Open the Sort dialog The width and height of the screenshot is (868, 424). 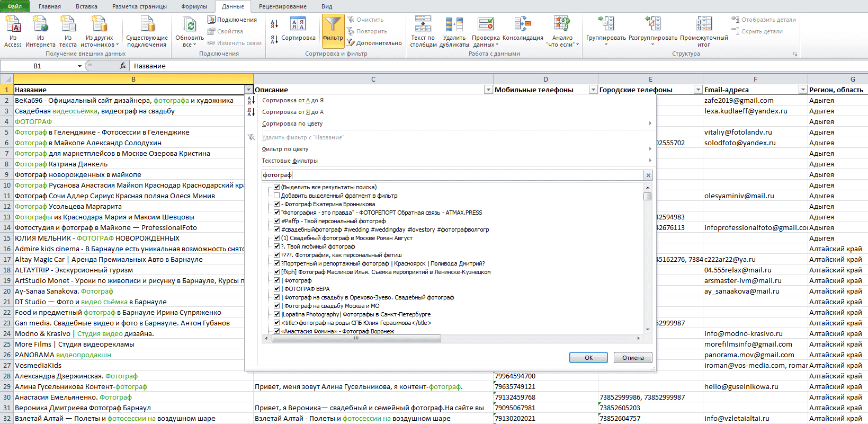coord(298,29)
